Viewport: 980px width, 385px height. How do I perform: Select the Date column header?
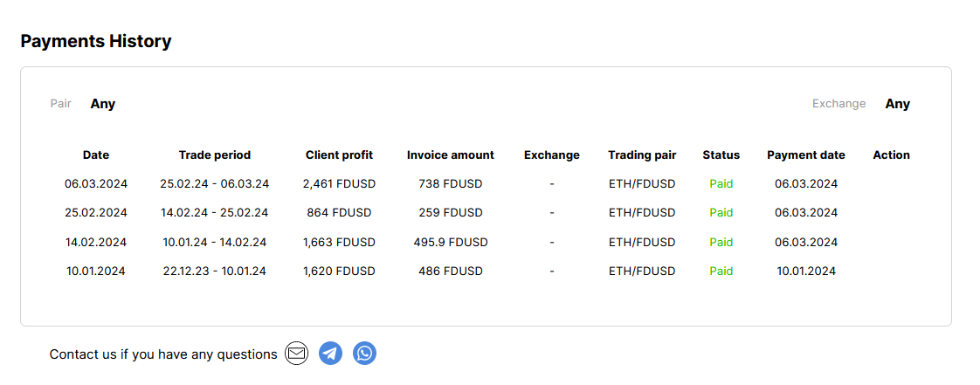point(95,155)
